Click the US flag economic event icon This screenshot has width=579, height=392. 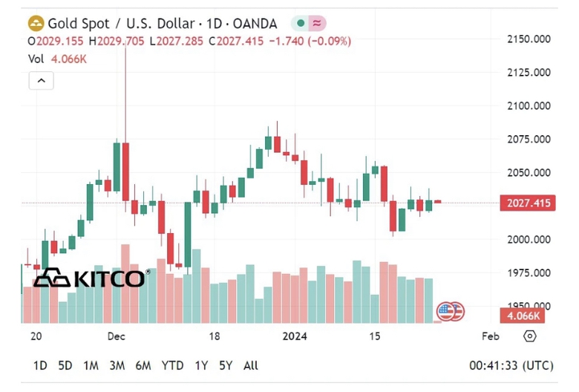pyautogui.click(x=446, y=312)
